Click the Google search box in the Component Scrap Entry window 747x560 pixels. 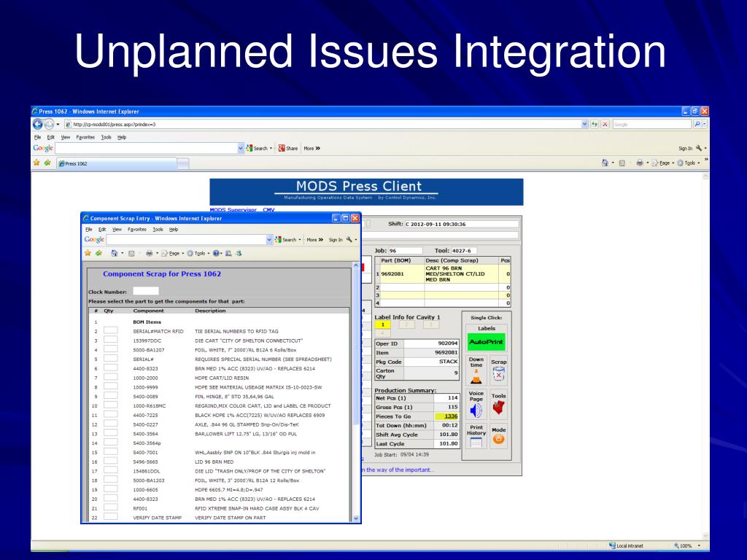[186, 239]
